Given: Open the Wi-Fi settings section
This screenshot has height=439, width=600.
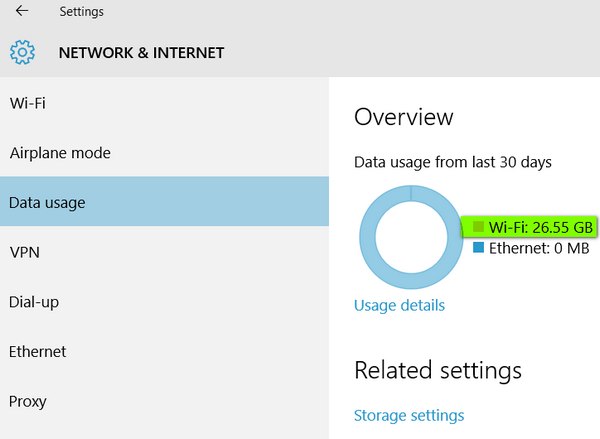Looking at the screenshot, I should click(x=165, y=103).
